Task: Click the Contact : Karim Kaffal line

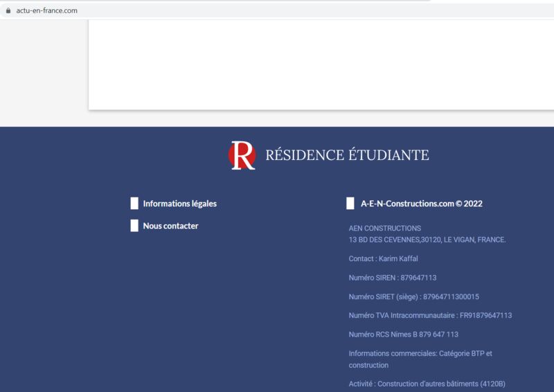Action: [383, 258]
